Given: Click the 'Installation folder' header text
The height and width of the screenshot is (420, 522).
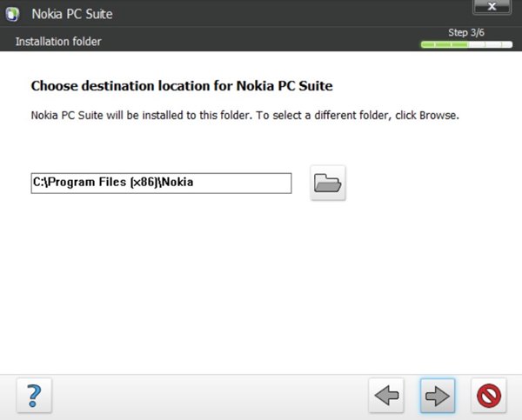Looking at the screenshot, I should pos(58,42).
